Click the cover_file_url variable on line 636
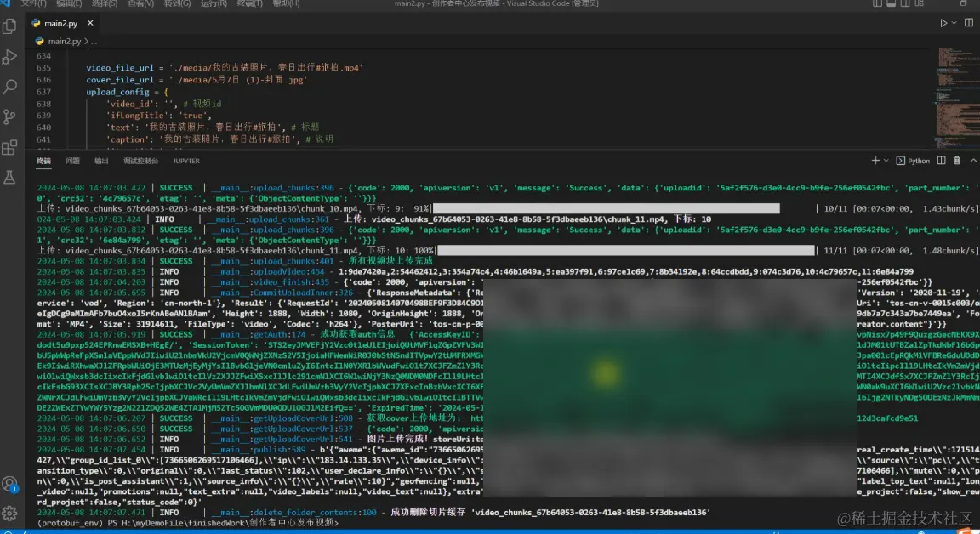The height and width of the screenshot is (534, 980). tap(119, 80)
